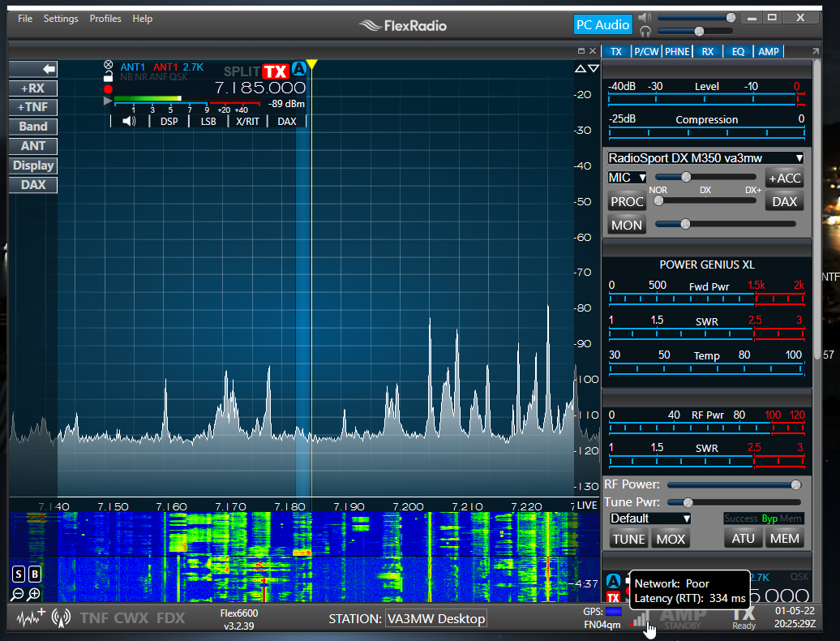Close the slice using the circled X icon
This screenshot has height=641, width=840.
click(x=108, y=64)
